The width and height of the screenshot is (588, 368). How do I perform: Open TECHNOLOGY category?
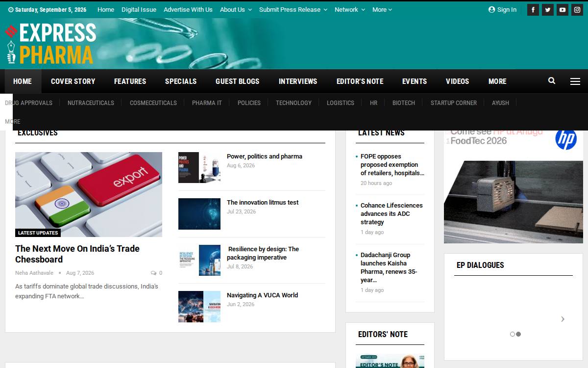(x=294, y=103)
